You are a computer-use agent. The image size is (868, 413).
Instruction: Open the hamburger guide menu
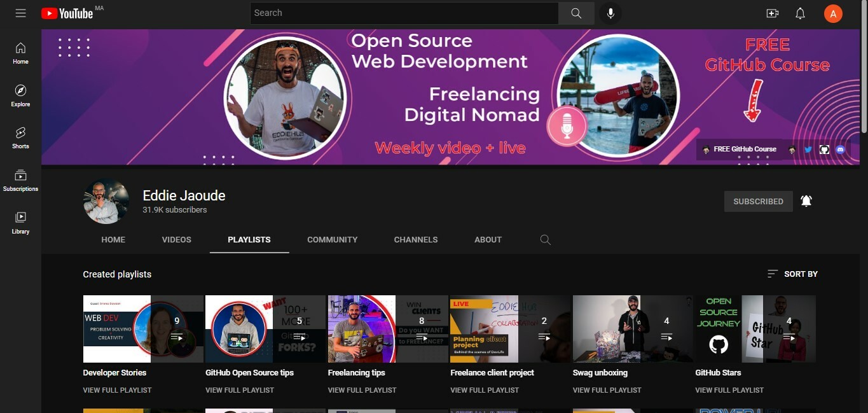(x=20, y=13)
